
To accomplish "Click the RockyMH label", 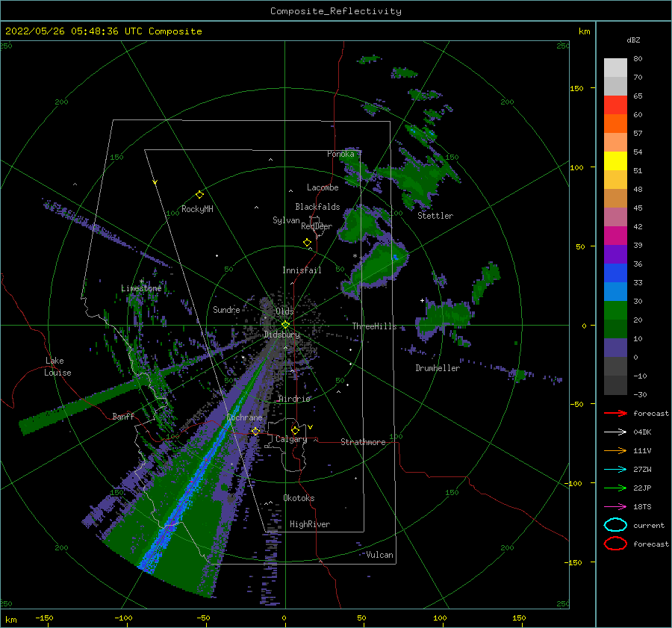I will [197, 209].
